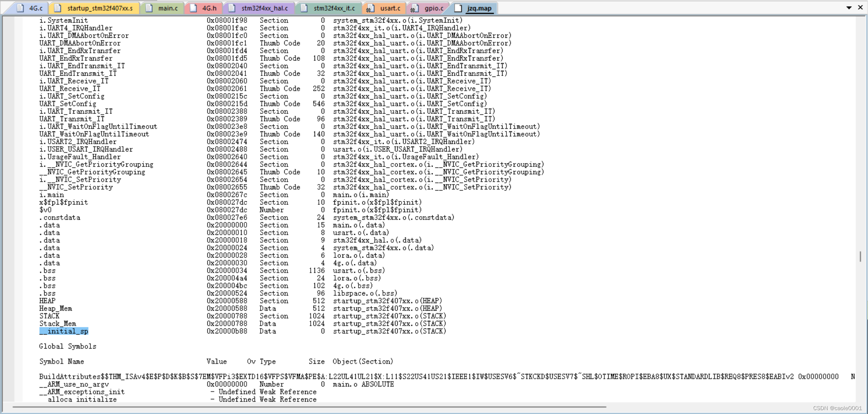The height and width of the screenshot is (414, 868).
Task: Click the modified-file icon on gpio.c tab
Action: [x=415, y=8]
